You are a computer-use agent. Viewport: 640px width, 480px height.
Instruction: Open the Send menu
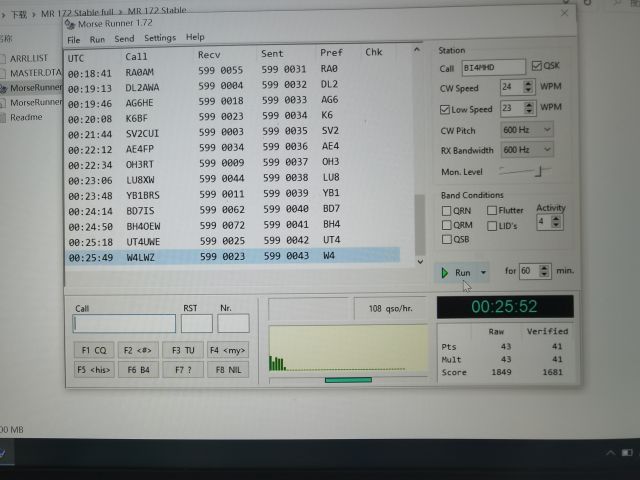[124, 39]
